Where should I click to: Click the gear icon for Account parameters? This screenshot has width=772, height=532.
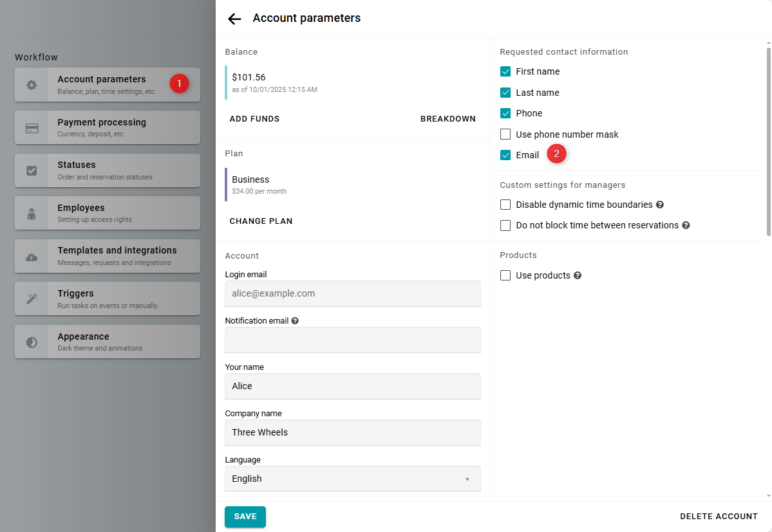32,85
